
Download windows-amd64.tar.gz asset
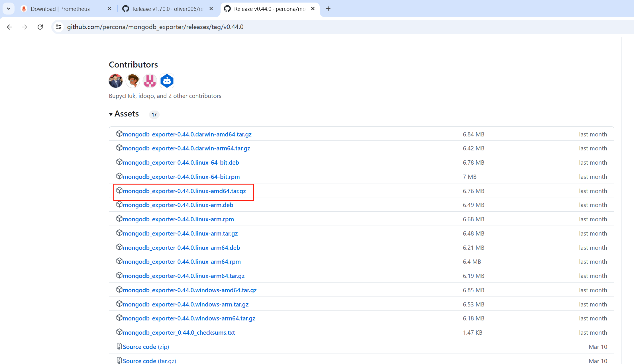tap(189, 290)
